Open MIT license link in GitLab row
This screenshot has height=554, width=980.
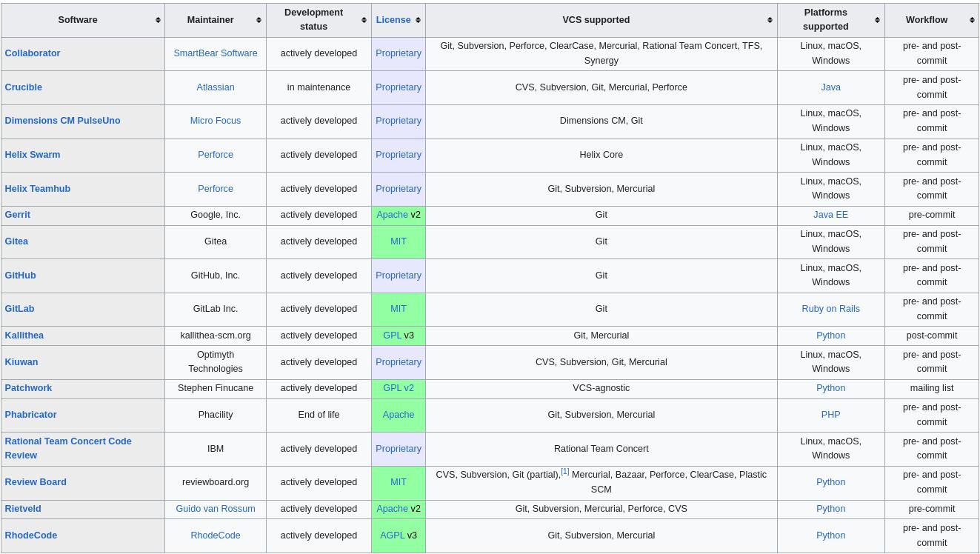tap(399, 309)
